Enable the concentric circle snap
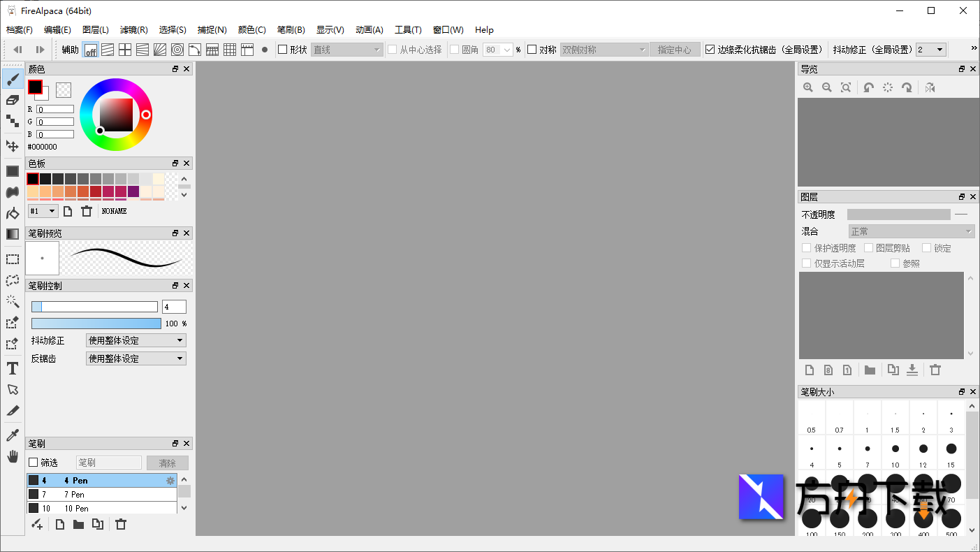This screenshot has width=980, height=552. pyautogui.click(x=176, y=50)
